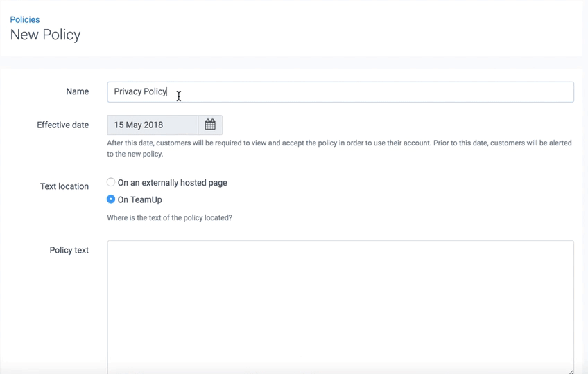This screenshot has width=588, height=374.
Task: Go back via the Policies breadcrumb link
Action: 25,19
